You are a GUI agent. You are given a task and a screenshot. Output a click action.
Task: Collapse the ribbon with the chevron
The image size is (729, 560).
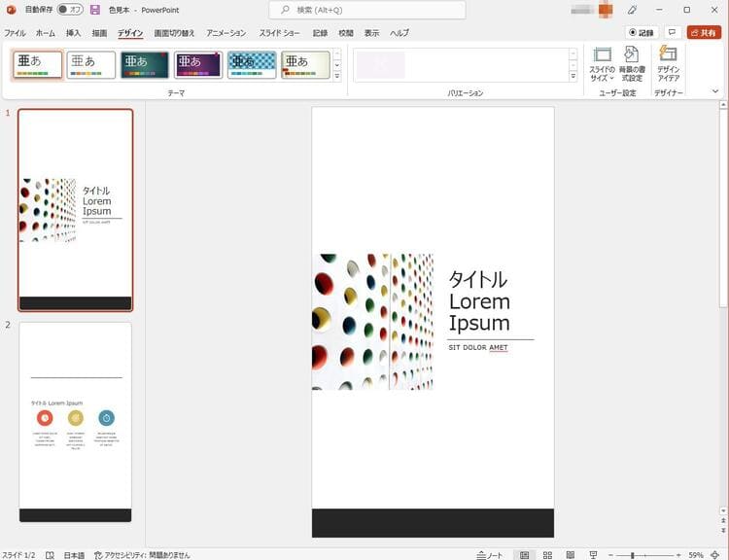(715, 91)
